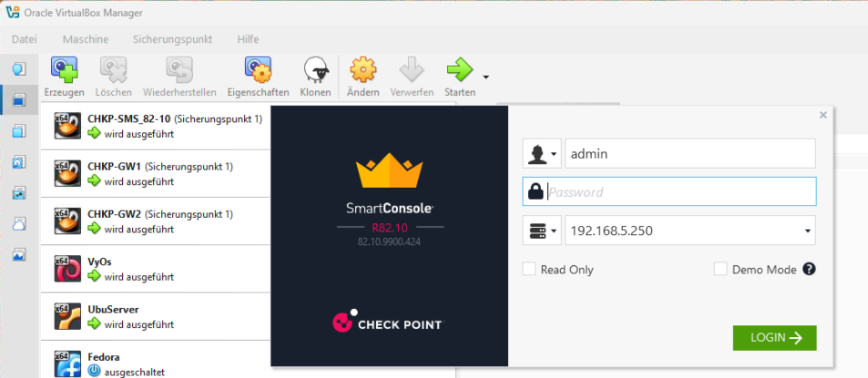The height and width of the screenshot is (378, 868).
Task: Select the CHKP-GW2 virtual machine
Action: tap(158, 220)
